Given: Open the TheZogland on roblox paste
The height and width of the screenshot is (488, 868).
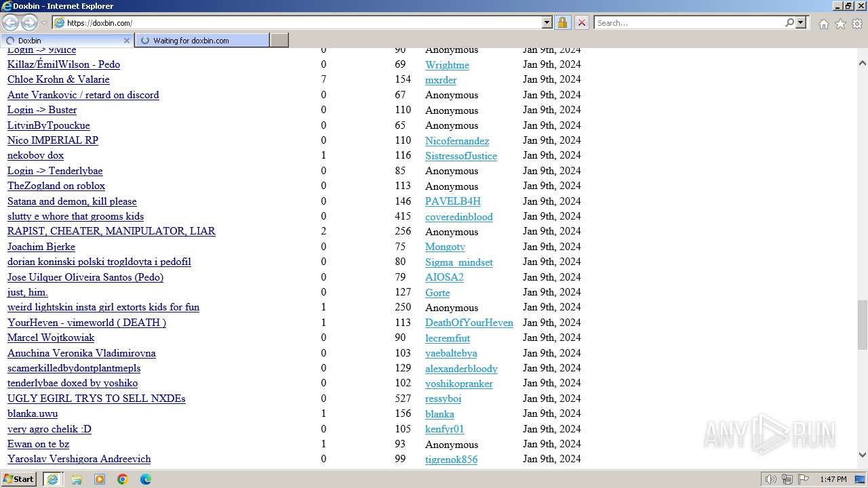Looking at the screenshot, I should 56,186.
